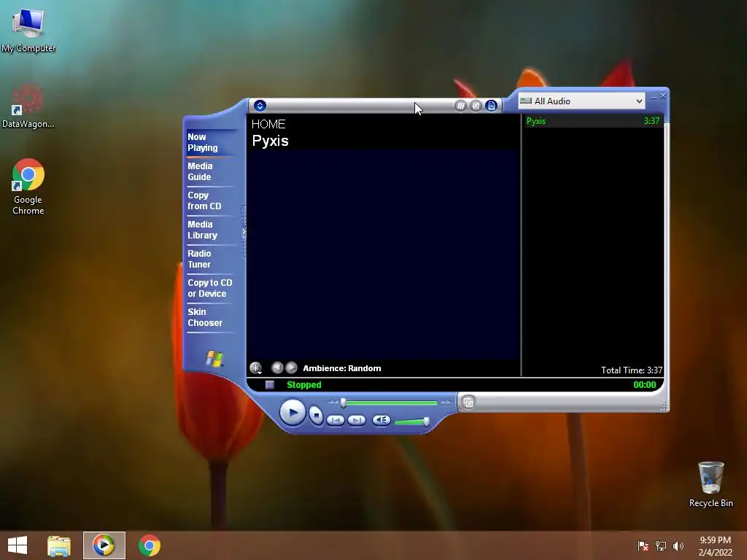The width and height of the screenshot is (747, 560).
Task: Mute the audio
Action: [381, 420]
